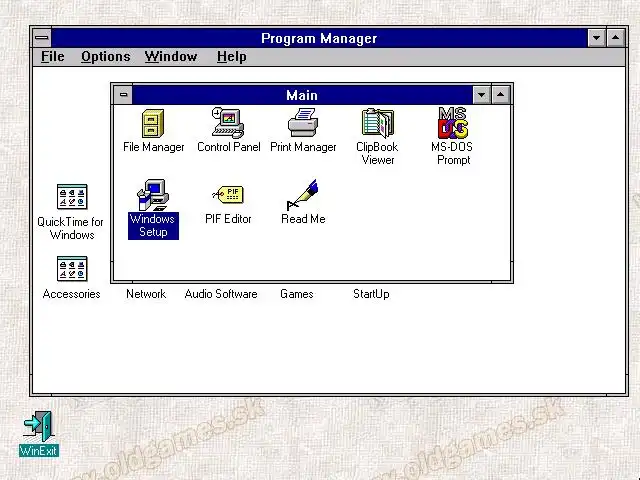Click the Main window title bar

tap(302, 95)
